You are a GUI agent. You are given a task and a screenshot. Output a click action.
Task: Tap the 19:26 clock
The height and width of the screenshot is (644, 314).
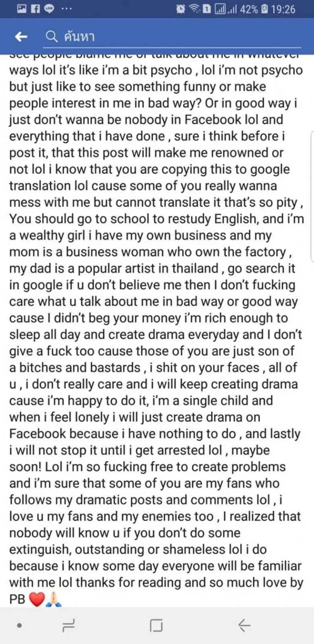(284, 9)
